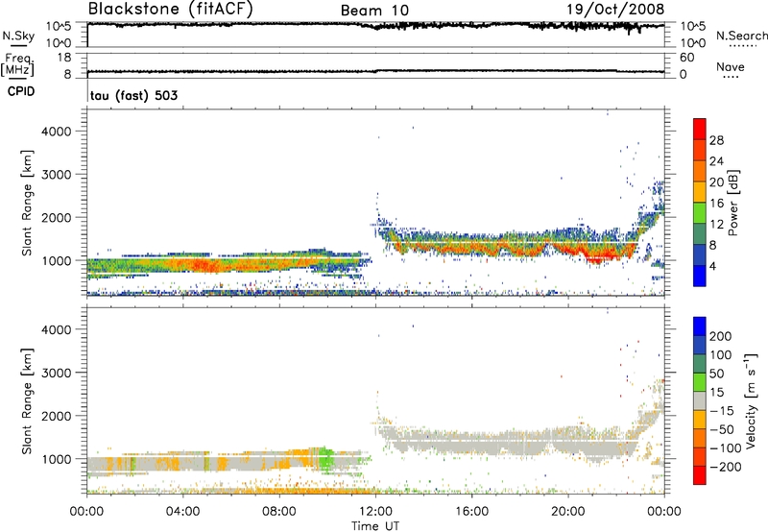Click the 'Slant Range [km]' label of power panel
The width and height of the screenshot is (768, 532).
[x=27, y=203]
